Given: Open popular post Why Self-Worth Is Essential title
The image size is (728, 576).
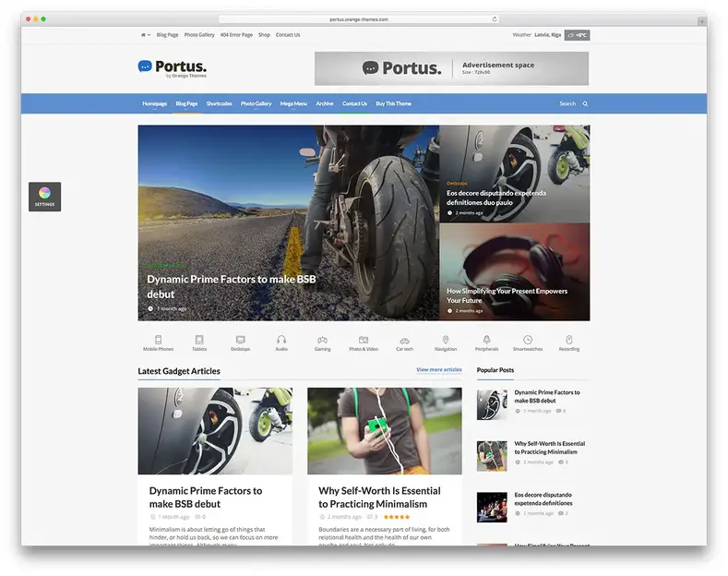Looking at the screenshot, I should [x=549, y=448].
